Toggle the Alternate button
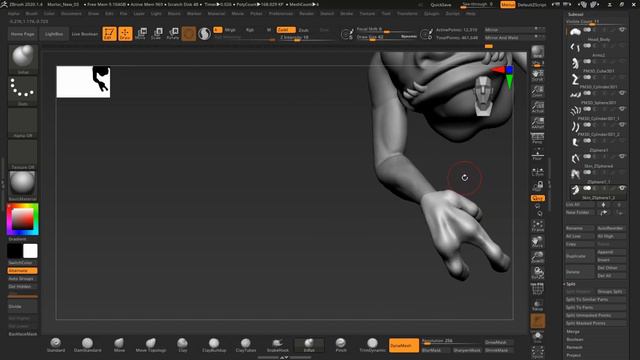This screenshot has width=640, height=360. point(22,271)
